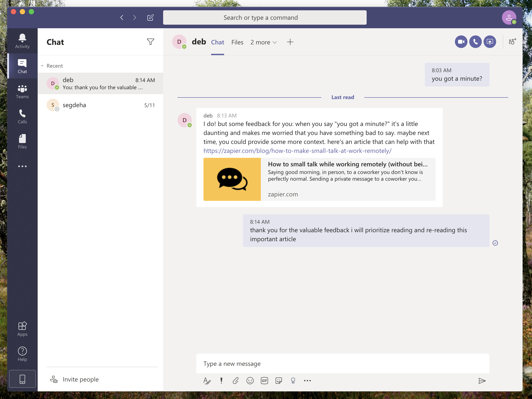The image size is (532, 399).
Task: Click deb's avatar in message thread
Action: (x=184, y=120)
